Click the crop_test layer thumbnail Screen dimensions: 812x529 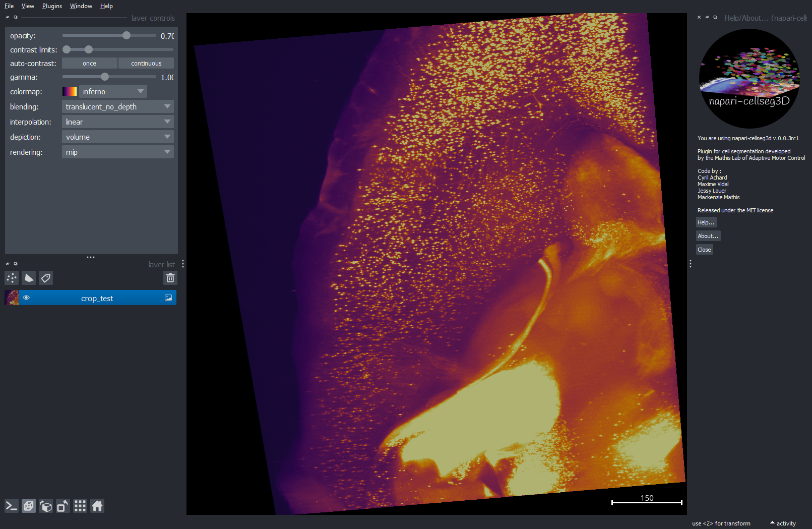[12, 298]
